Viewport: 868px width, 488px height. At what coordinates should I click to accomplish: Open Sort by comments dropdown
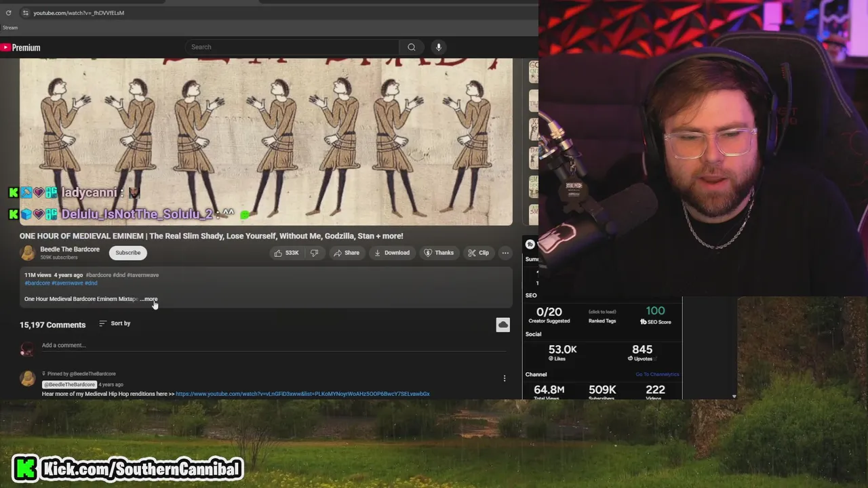(115, 323)
